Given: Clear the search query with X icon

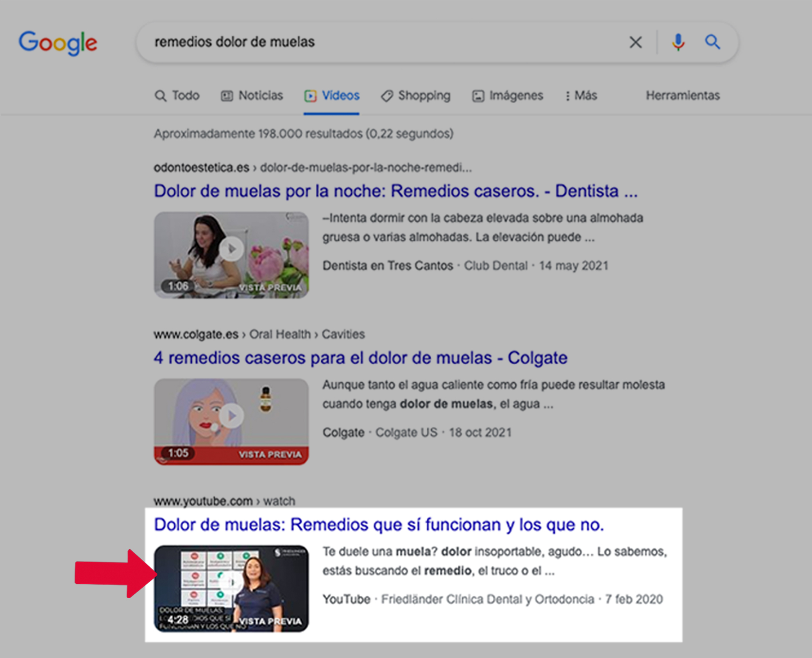Looking at the screenshot, I should [635, 42].
